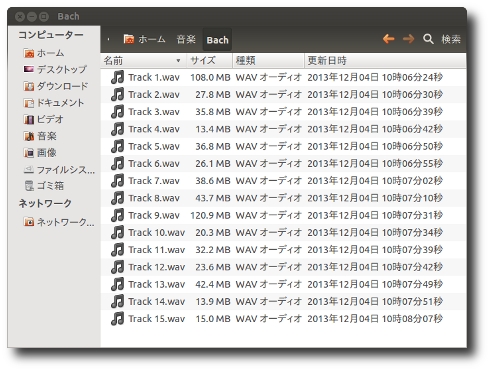Viewport: 490px width, 371px height.
Task: Click the 音楽 path bar button
Action: (186, 40)
